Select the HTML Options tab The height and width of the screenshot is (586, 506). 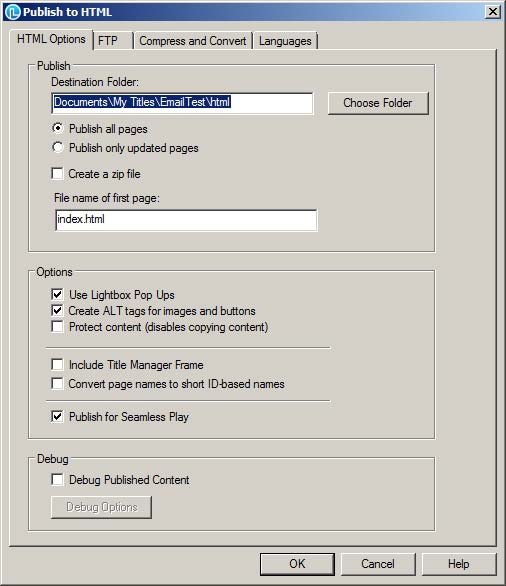pyautogui.click(x=51, y=39)
